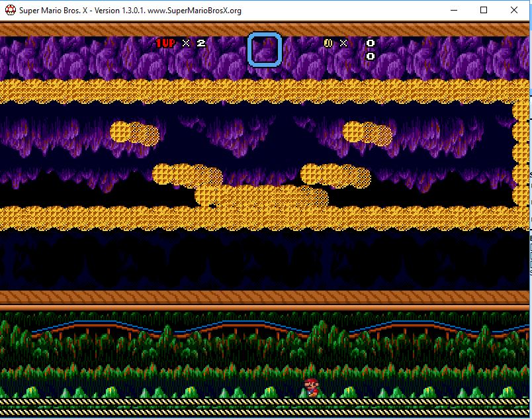Click the lives count number 2
The width and height of the screenshot is (532, 419).
click(201, 43)
